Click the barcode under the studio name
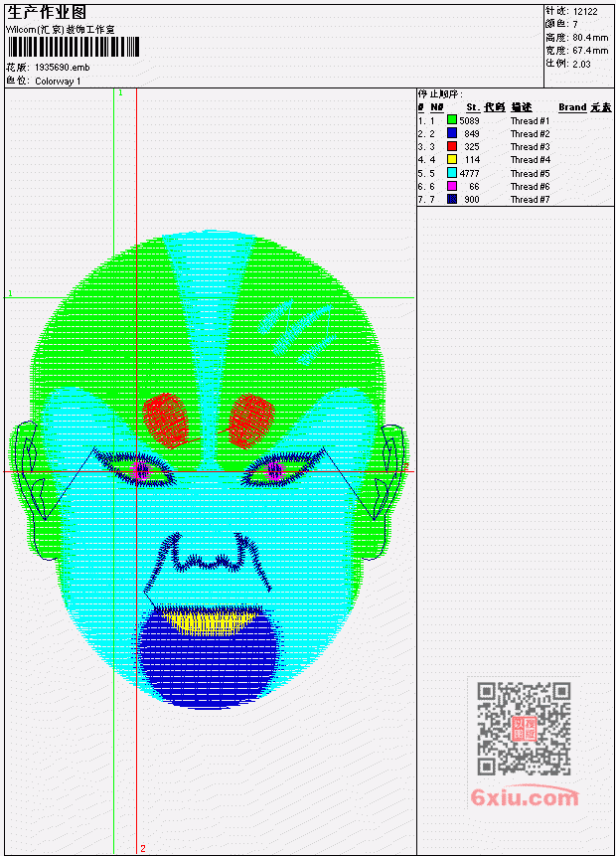 [x=74, y=48]
